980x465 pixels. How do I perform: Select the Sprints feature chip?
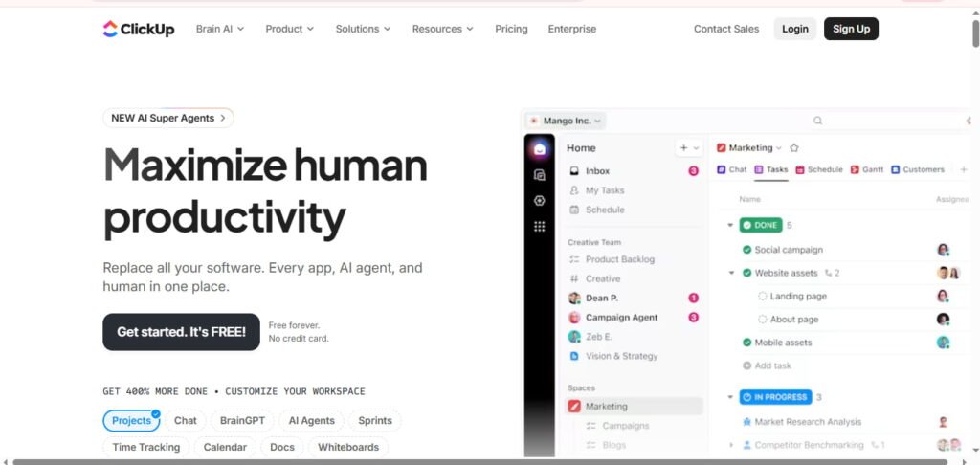pyautogui.click(x=375, y=421)
